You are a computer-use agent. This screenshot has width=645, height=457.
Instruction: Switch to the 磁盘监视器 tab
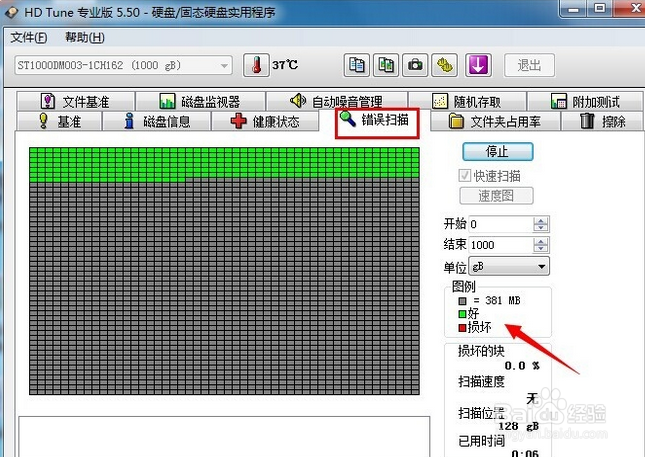pos(200,101)
